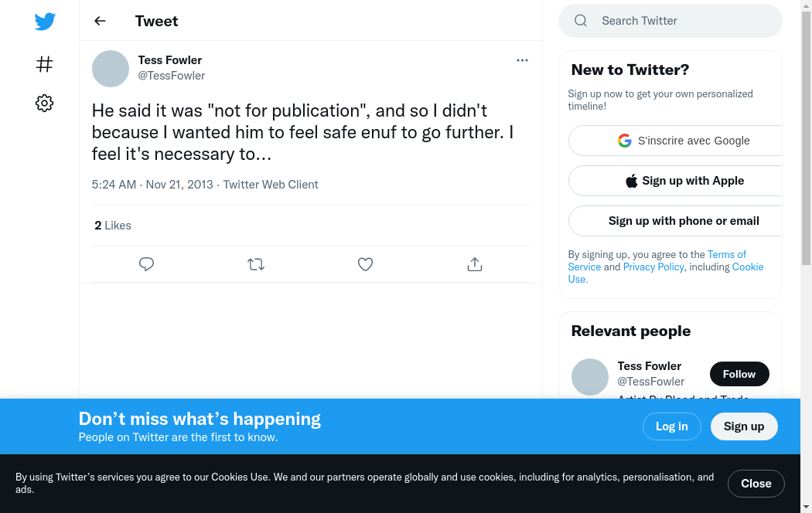Open the Explore hashtag icon
This screenshot has width=812, height=513.
pos(45,64)
